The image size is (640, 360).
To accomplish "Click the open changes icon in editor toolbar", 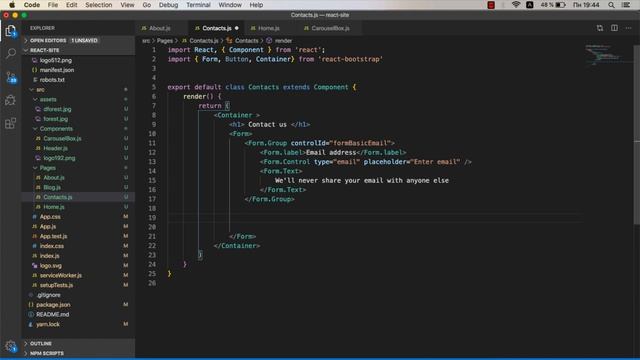I will point(600,28).
